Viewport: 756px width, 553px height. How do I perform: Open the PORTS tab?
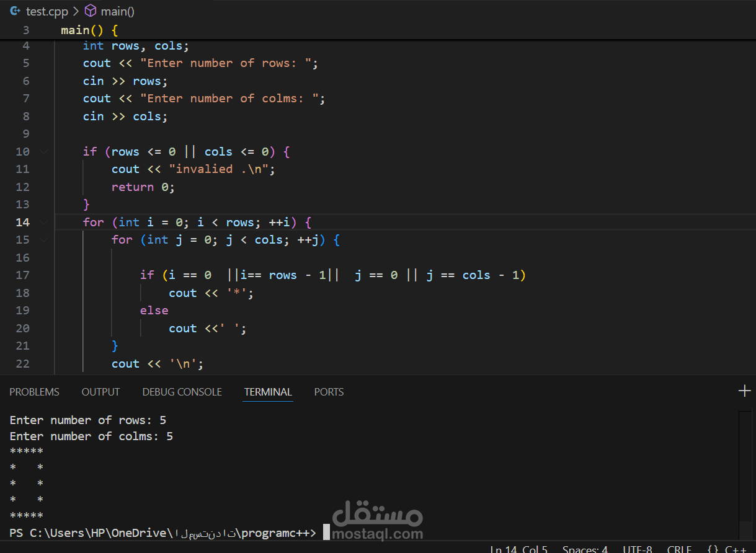click(329, 392)
